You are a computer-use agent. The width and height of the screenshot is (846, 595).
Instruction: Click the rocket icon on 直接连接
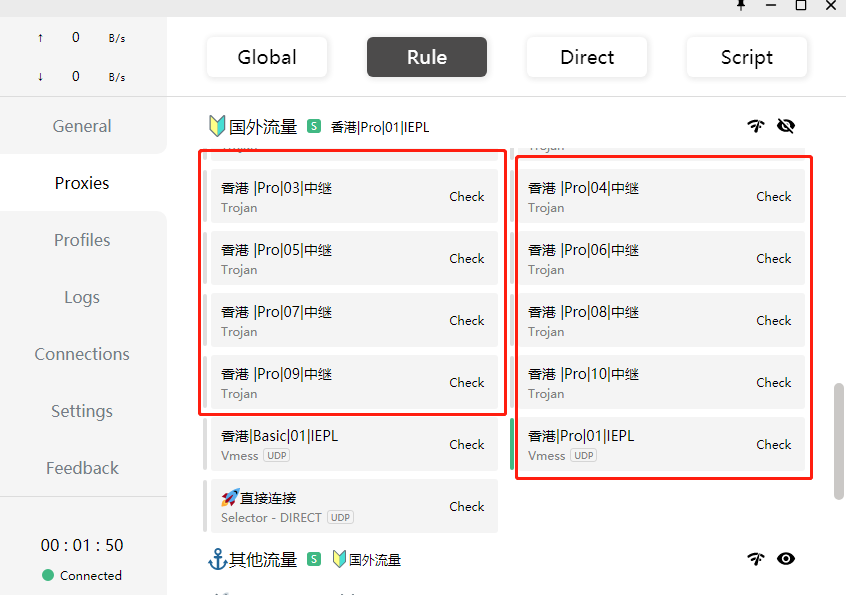point(229,498)
